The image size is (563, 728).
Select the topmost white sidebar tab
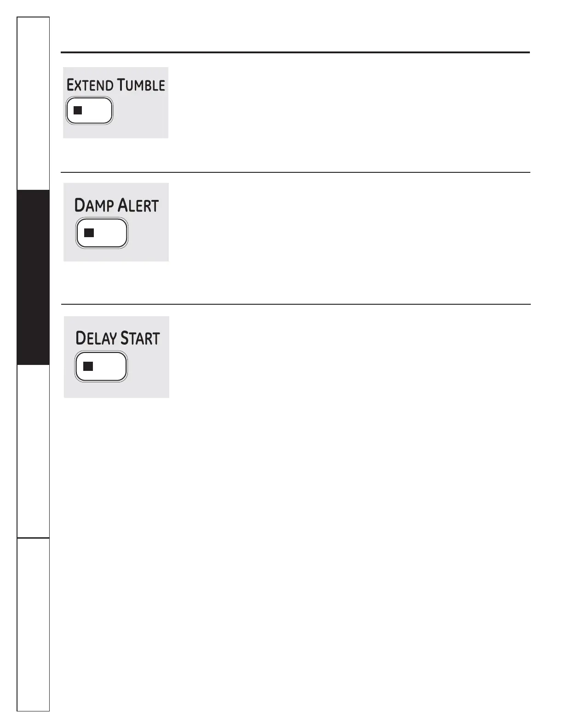coord(33,103)
